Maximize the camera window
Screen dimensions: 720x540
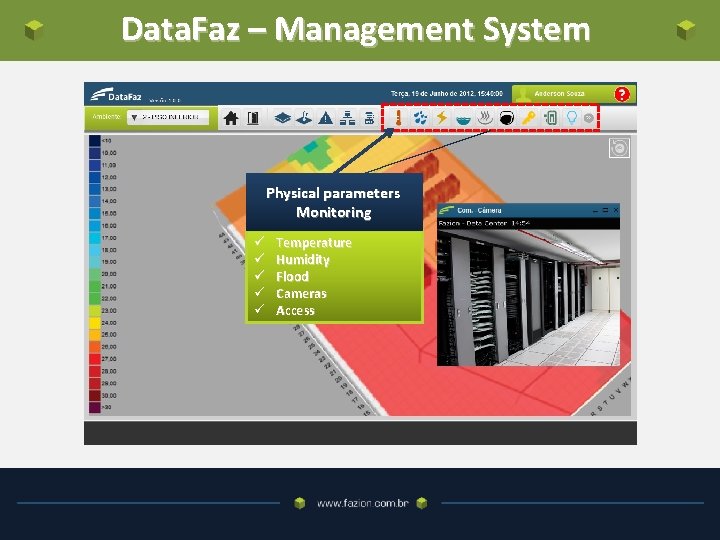click(605, 210)
